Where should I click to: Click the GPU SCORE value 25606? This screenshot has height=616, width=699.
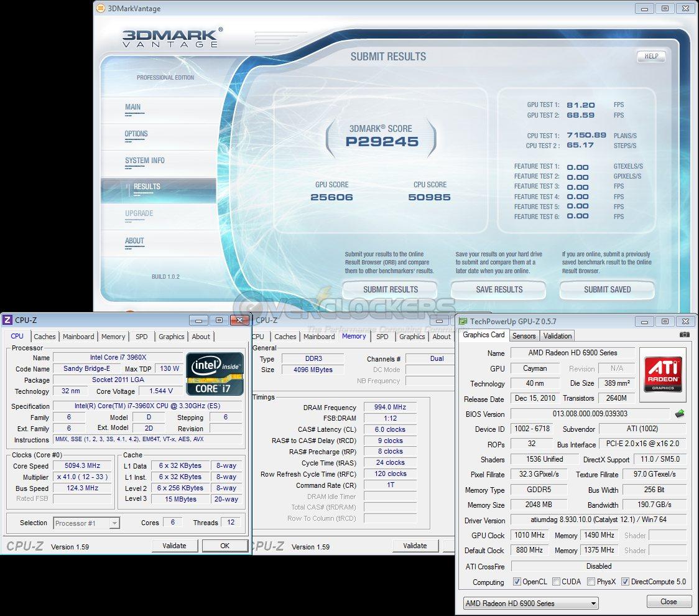[x=331, y=197]
